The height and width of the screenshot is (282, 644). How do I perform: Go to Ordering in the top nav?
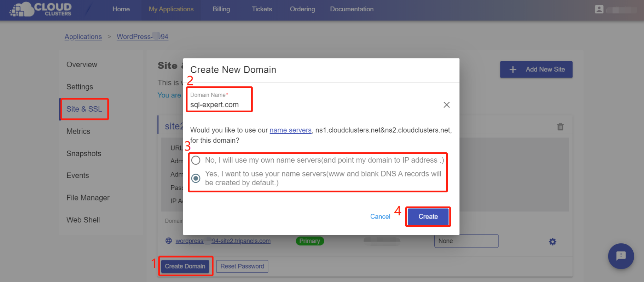click(x=302, y=9)
